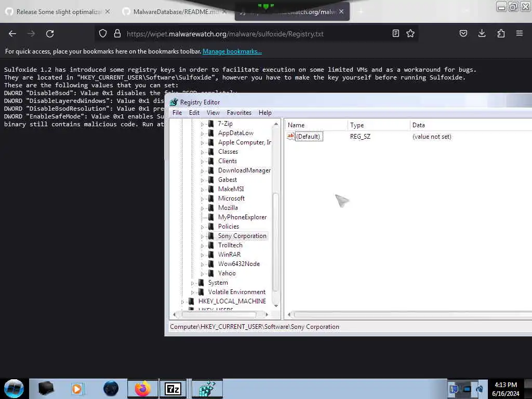
Task: Expand the Volatile Environment key
Action: pos(192,292)
